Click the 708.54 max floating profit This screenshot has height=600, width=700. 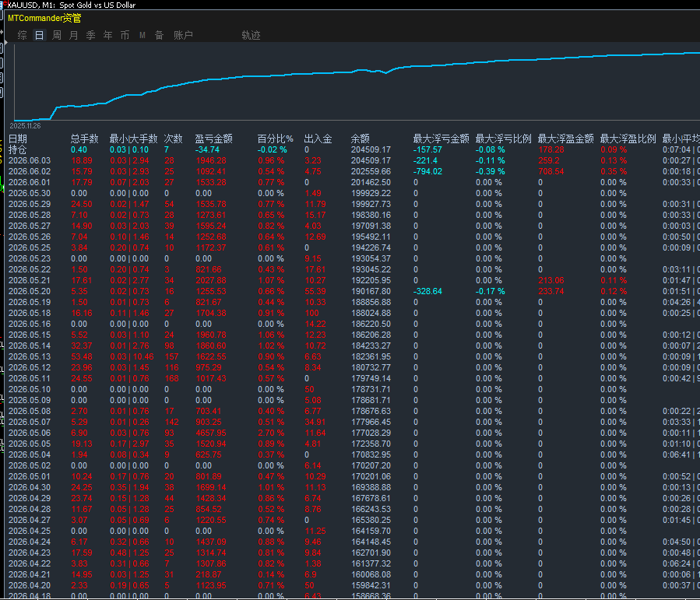[x=551, y=171]
